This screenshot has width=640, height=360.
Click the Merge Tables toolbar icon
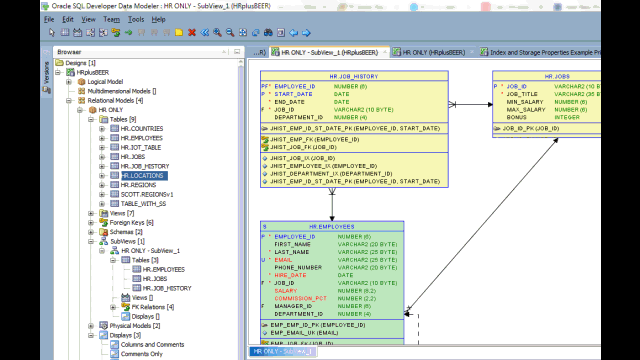click(103, 33)
